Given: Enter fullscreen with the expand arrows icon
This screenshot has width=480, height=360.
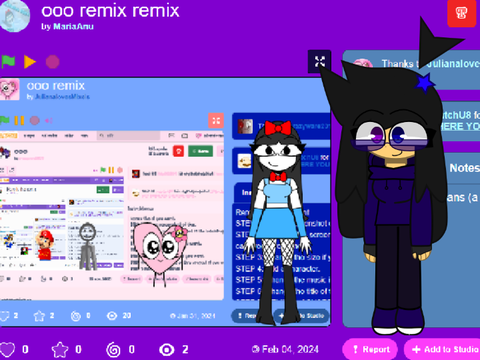Looking at the screenshot, I should [x=319, y=61].
